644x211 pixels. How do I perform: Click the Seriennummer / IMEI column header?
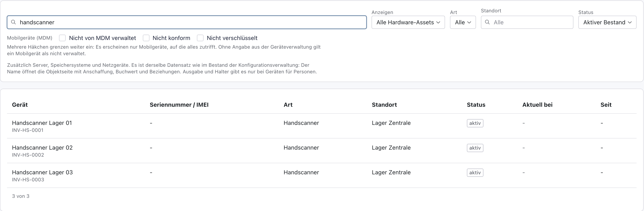(179, 105)
